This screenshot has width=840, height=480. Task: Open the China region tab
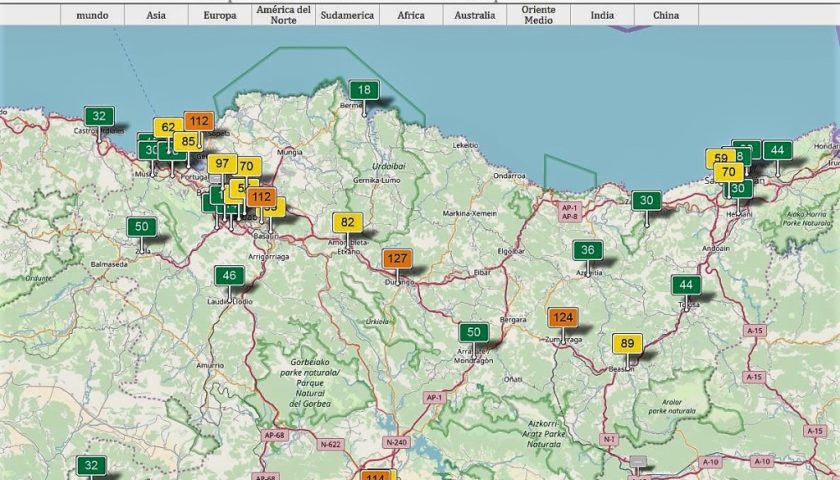[666, 15]
